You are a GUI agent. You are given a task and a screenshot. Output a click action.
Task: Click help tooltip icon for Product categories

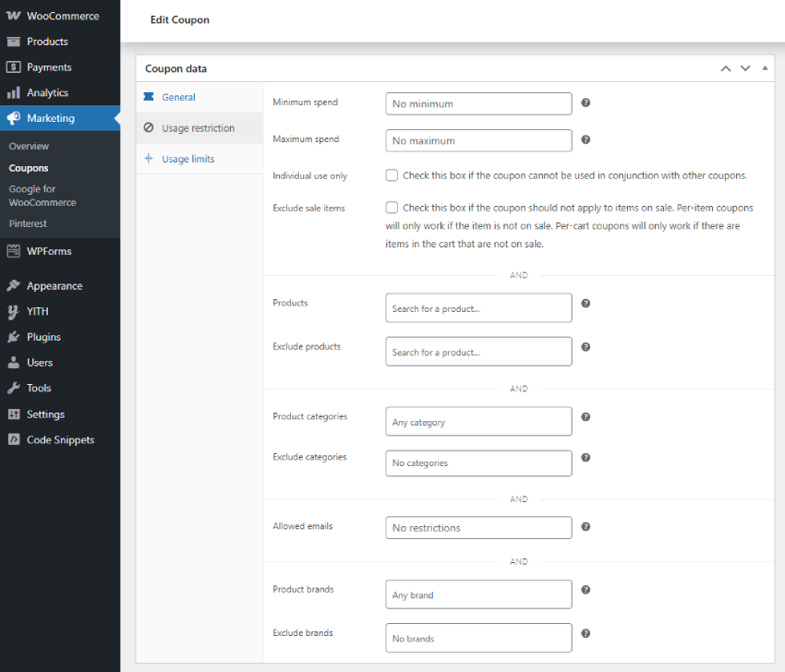coord(586,417)
